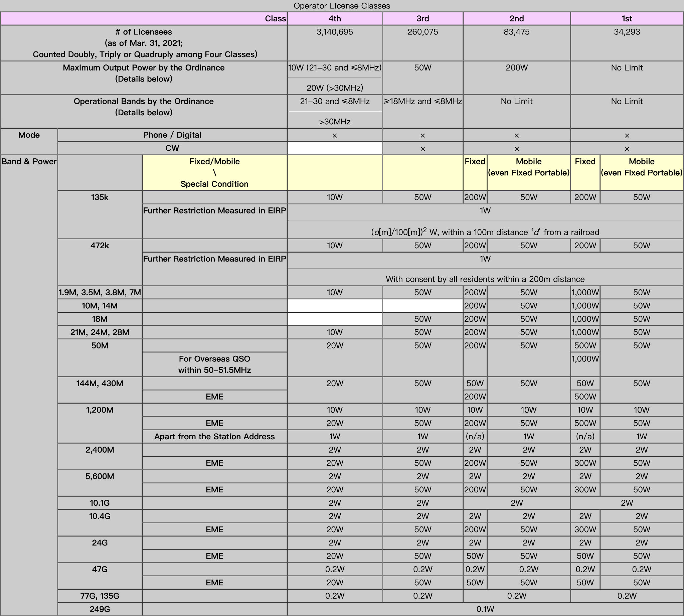Click the blank white CW cell for 4th class
Viewport: 684px width, 616px height.
coord(335,148)
